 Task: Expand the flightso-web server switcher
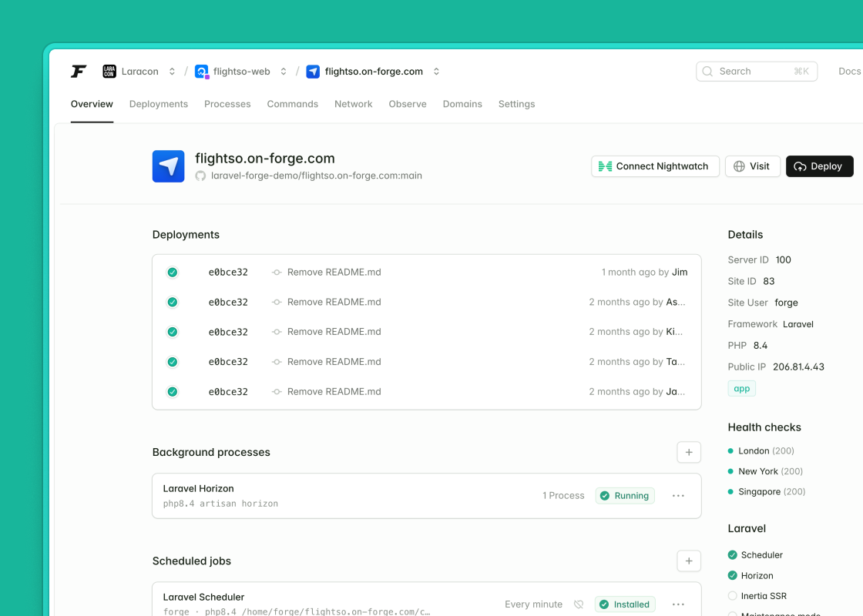pyautogui.click(x=284, y=72)
